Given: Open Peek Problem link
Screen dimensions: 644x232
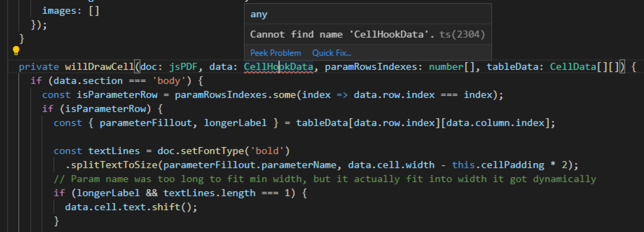Looking at the screenshot, I should 275,53.
